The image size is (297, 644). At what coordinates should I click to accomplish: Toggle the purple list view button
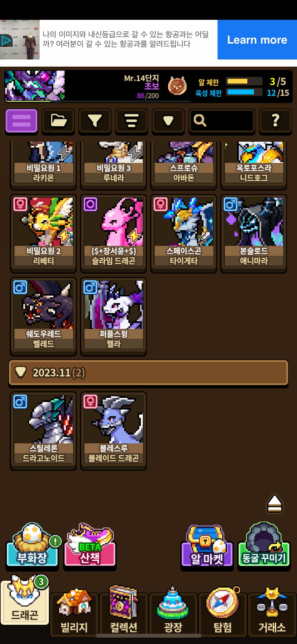[22, 121]
